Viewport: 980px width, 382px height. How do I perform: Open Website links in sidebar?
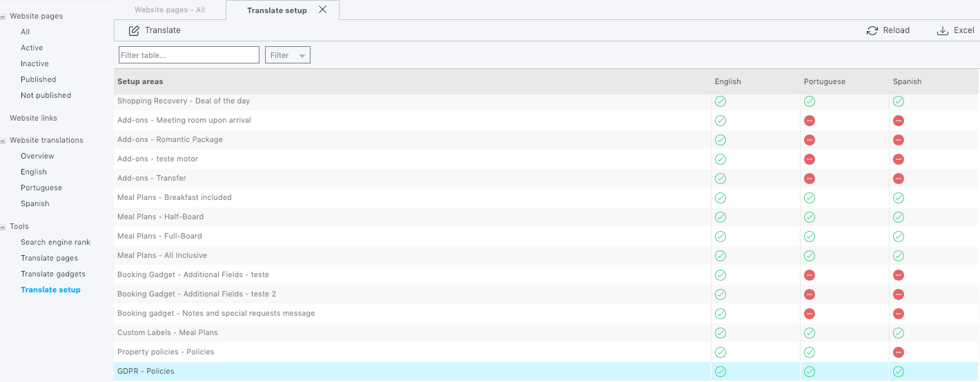coord(33,118)
